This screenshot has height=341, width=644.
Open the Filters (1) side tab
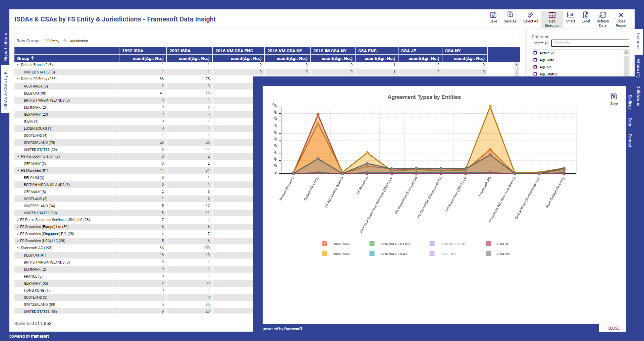(x=638, y=68)
